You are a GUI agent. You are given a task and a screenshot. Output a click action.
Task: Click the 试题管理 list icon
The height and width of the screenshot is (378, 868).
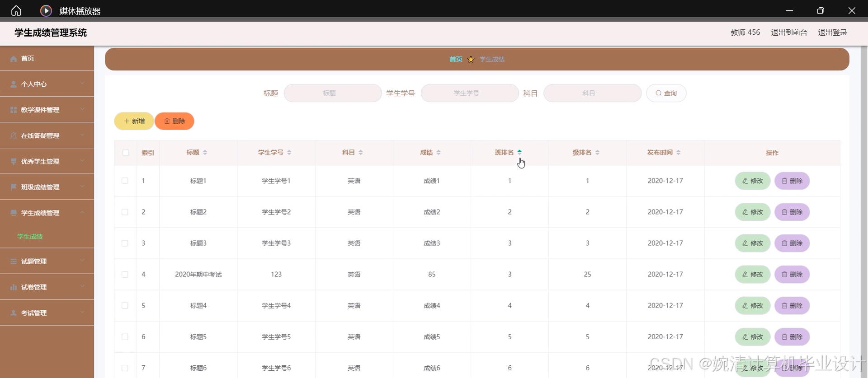(14, 261)
